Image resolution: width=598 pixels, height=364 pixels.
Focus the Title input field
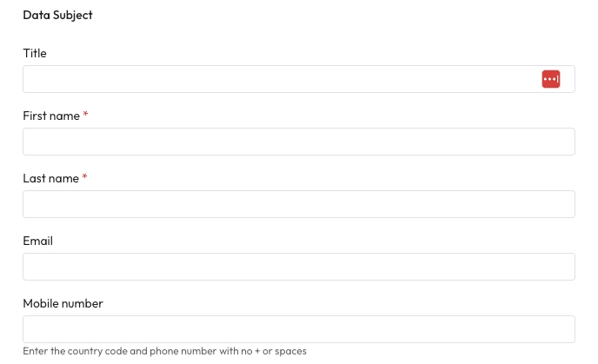tap(278, 79)
